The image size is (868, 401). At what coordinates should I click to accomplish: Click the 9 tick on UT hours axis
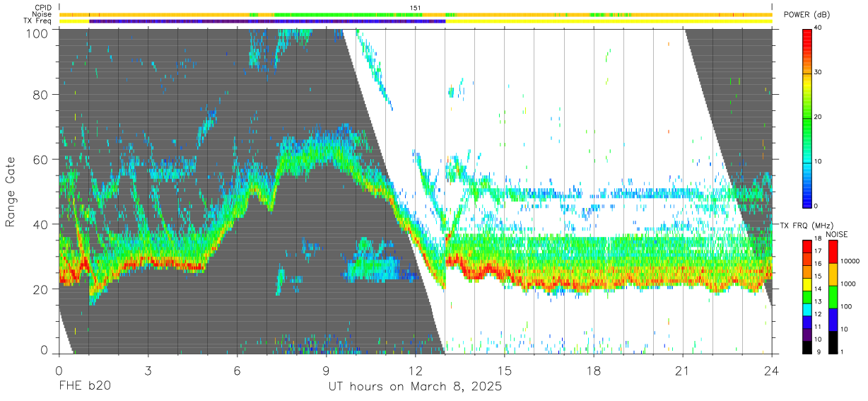click(x=326, y=370)
